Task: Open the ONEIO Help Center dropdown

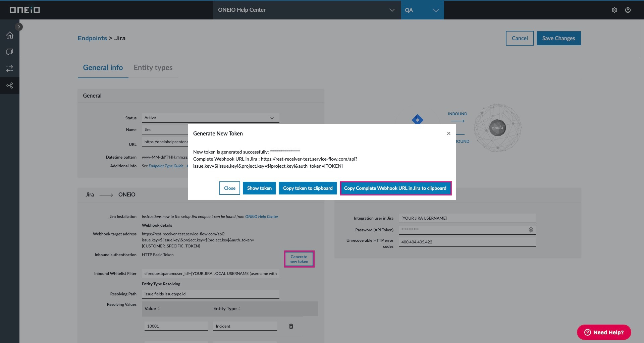Action: click(x=307, y=10)
